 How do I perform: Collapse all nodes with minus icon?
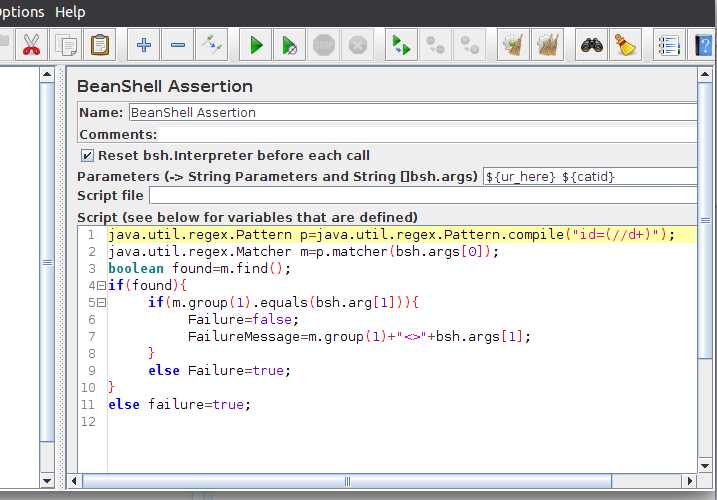[x=177, y=45]
